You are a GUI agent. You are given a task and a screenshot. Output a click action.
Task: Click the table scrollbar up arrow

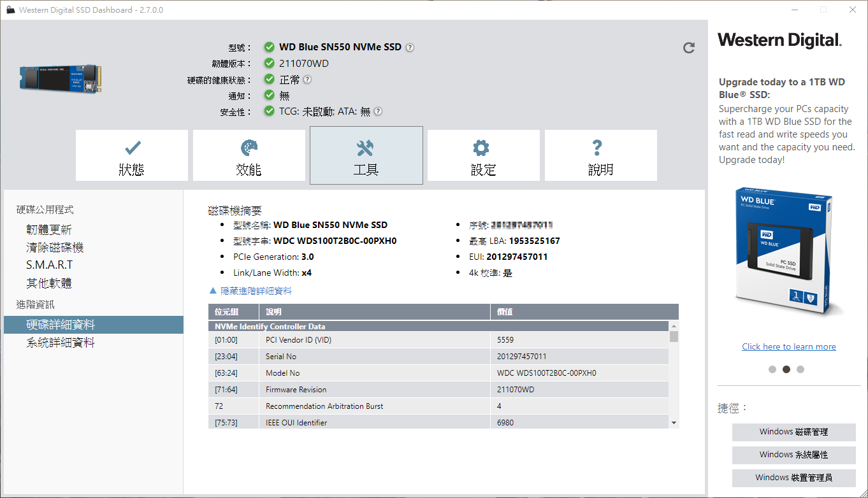click(674, 326)
